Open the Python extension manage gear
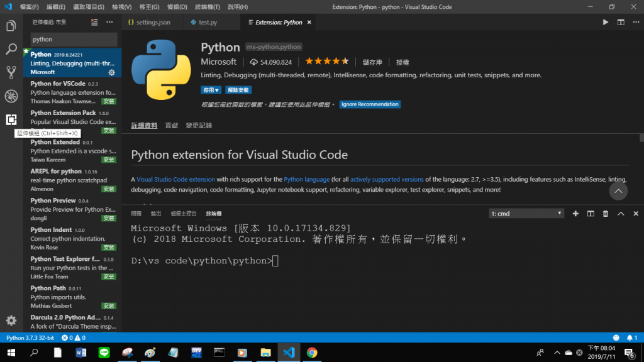644x362 pixels. click(x=112, y=73)
